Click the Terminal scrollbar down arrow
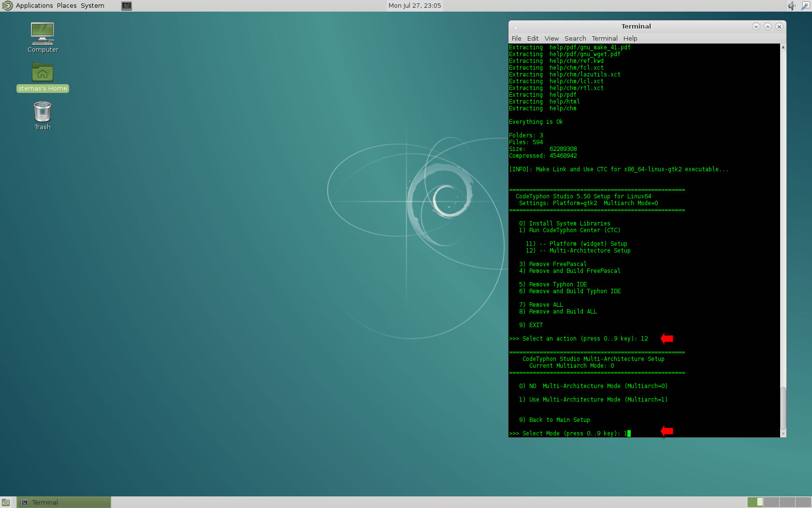812x508 pixels. (783, 434)
